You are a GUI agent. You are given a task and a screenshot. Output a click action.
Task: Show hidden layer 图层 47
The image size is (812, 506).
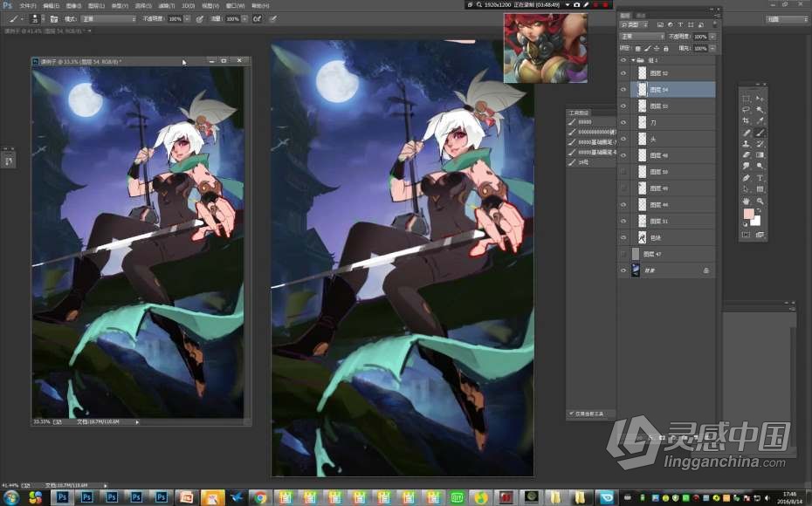tap(623, 254)
